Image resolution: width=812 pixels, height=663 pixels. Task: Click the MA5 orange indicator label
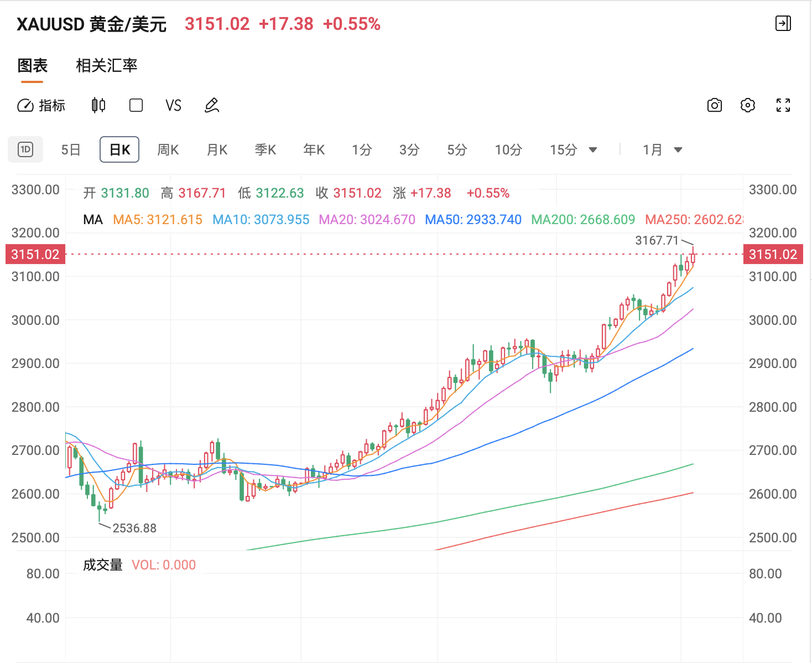tap(158, 220)
